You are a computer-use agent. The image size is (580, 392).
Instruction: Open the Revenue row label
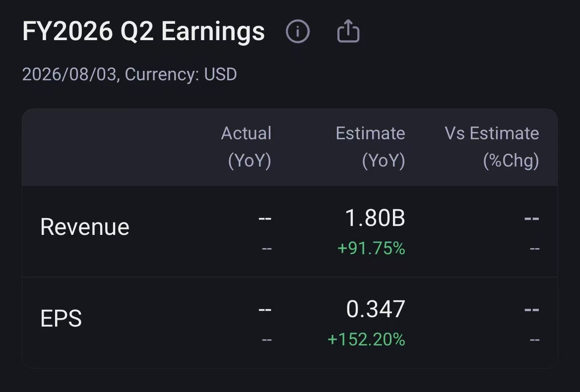pos(85,227)
